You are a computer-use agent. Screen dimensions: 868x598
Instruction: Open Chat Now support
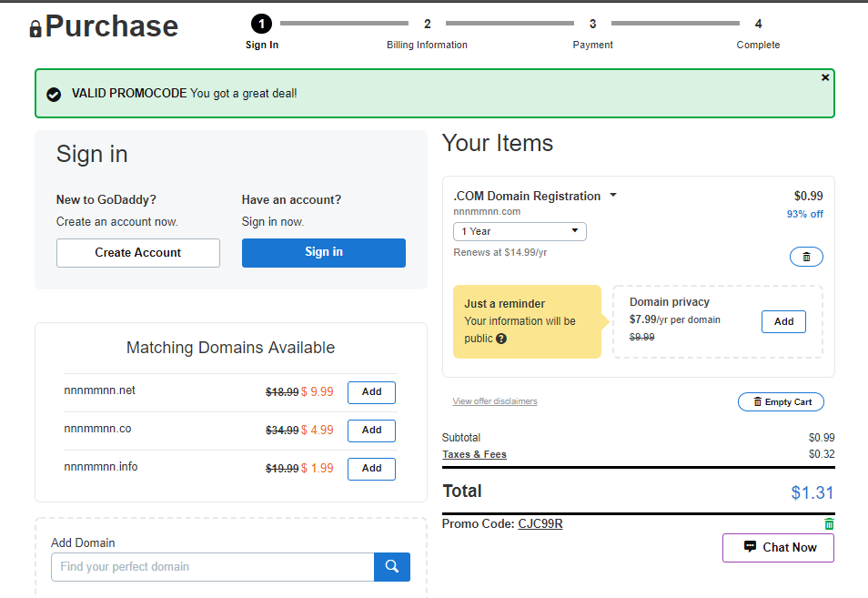(778, 548)
